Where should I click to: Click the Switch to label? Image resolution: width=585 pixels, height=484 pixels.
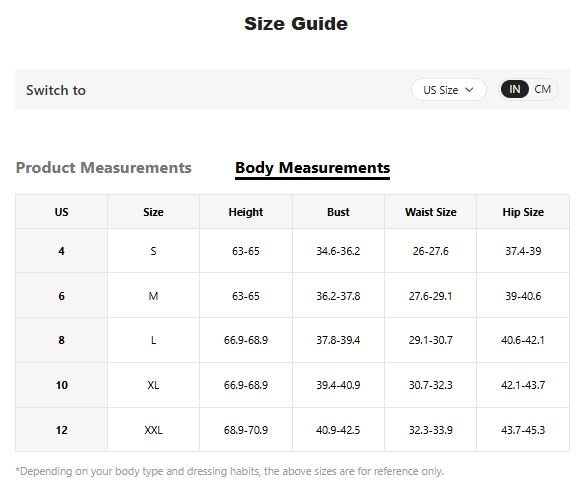(56, 90)
